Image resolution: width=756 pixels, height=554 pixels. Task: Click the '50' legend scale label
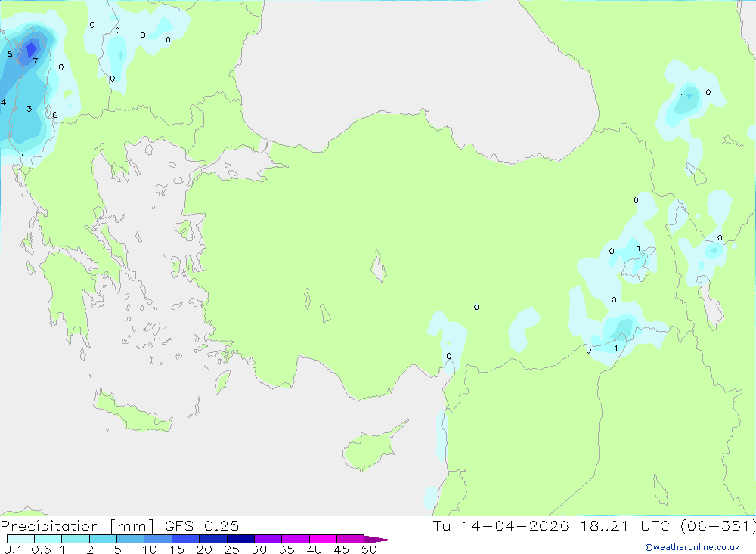(370, 549)
